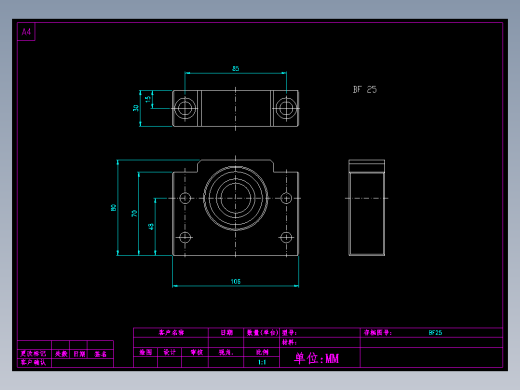Select the right counterbore hole in top view
The height and width of the screenshot is (390, 520).
pos(286,108)
